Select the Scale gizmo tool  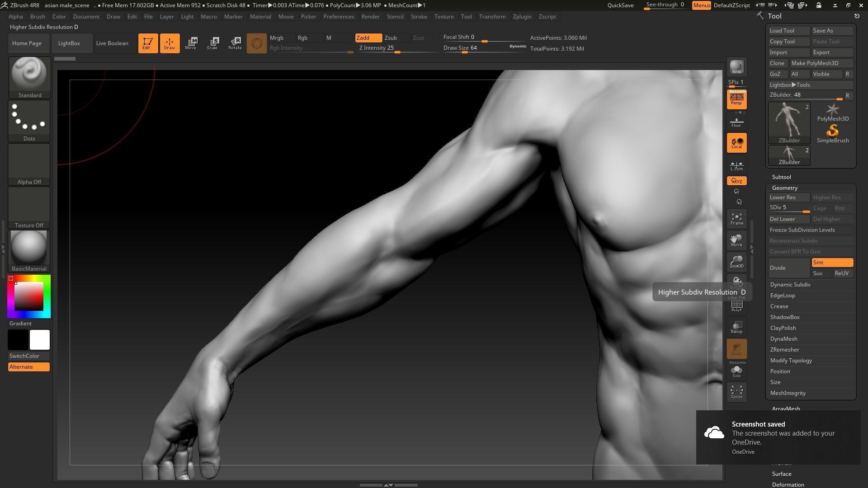click(x=212, y=43)
